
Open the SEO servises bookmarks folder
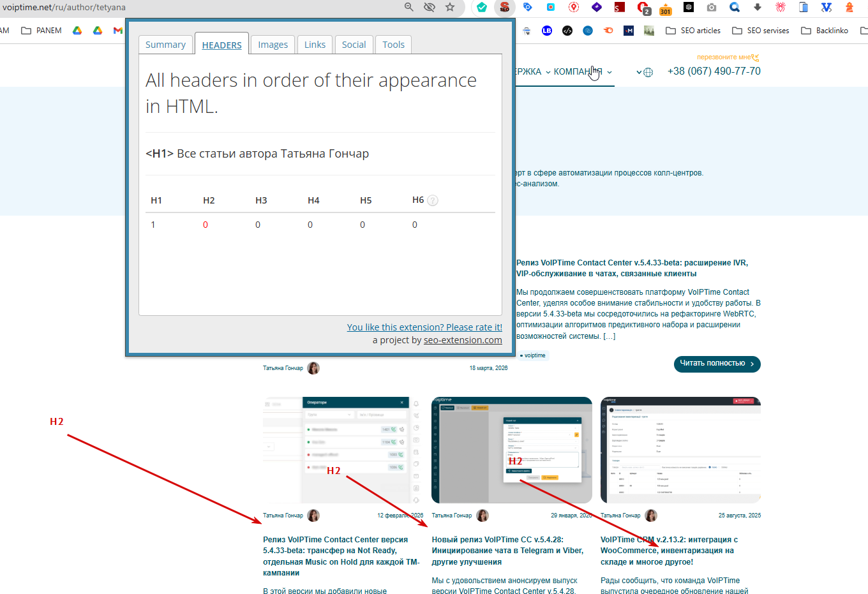point(761,30)
